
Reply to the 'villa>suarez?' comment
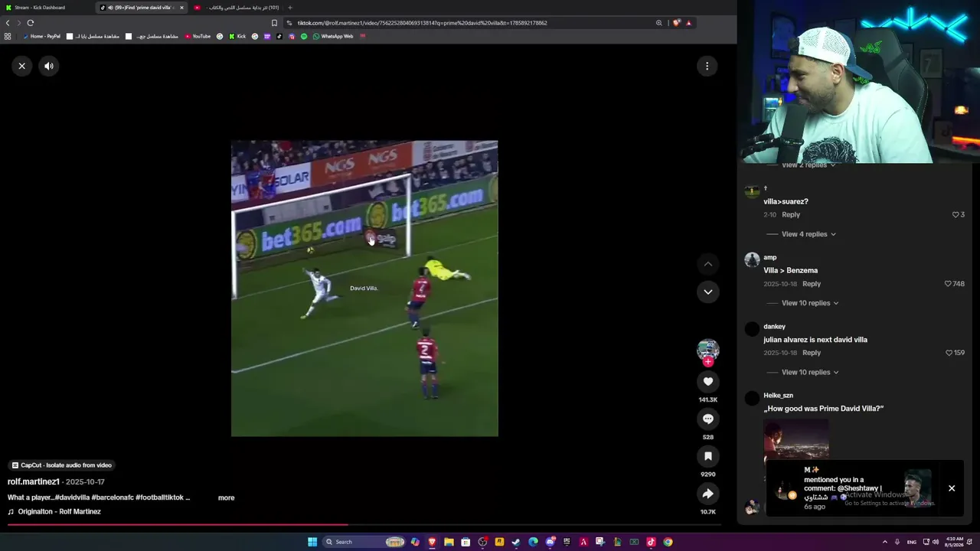pyautogui.click(x=791, y=215)
